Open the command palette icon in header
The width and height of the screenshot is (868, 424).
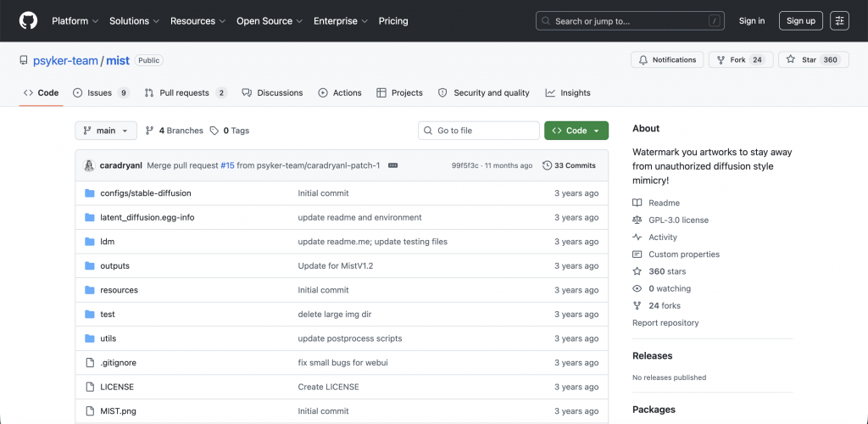point(839,20)
